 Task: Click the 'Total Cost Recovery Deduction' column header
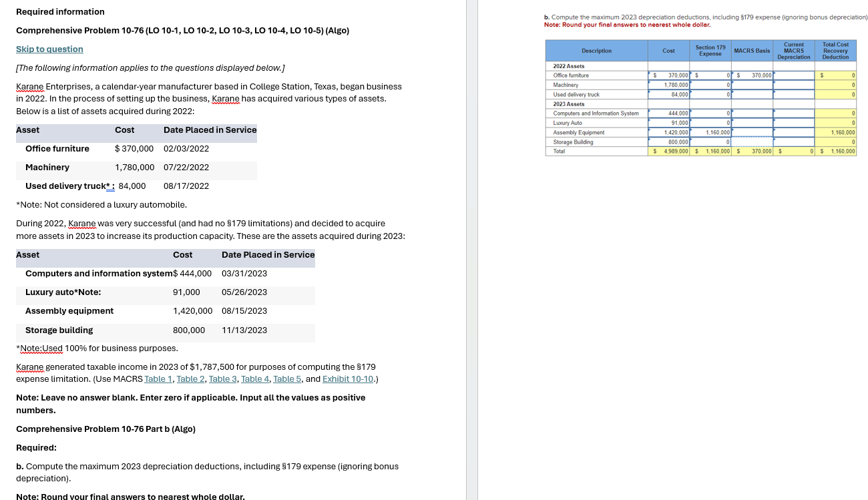click(x=835, y=51)
